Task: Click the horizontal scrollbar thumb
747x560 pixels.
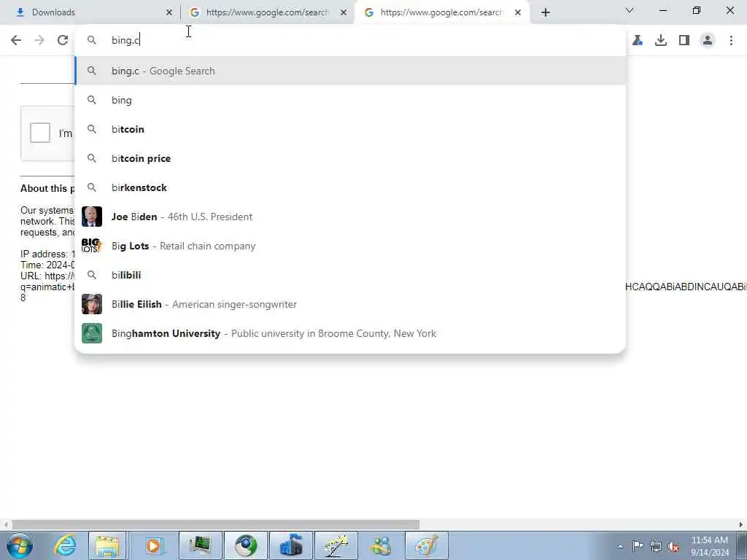Action: [x=216, y=525]
